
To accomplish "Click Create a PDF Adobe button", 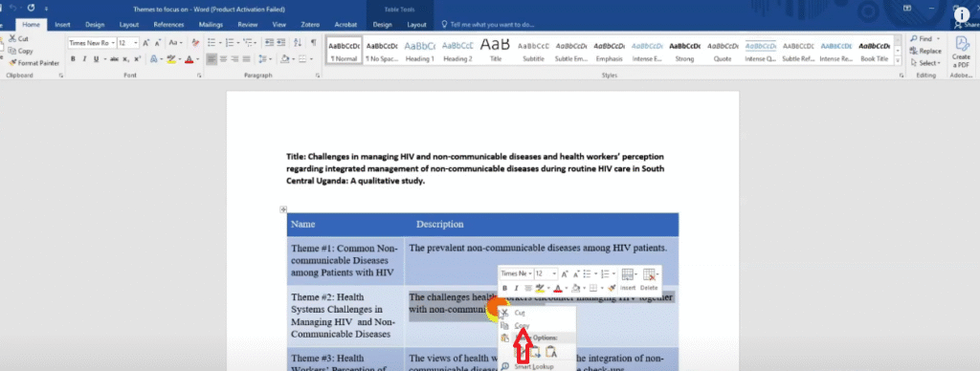I will (961, 52).
